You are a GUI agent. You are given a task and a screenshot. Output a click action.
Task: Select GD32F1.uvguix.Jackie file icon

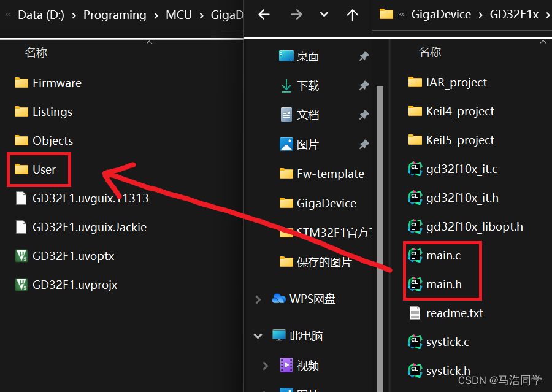(x=21, y=227)
